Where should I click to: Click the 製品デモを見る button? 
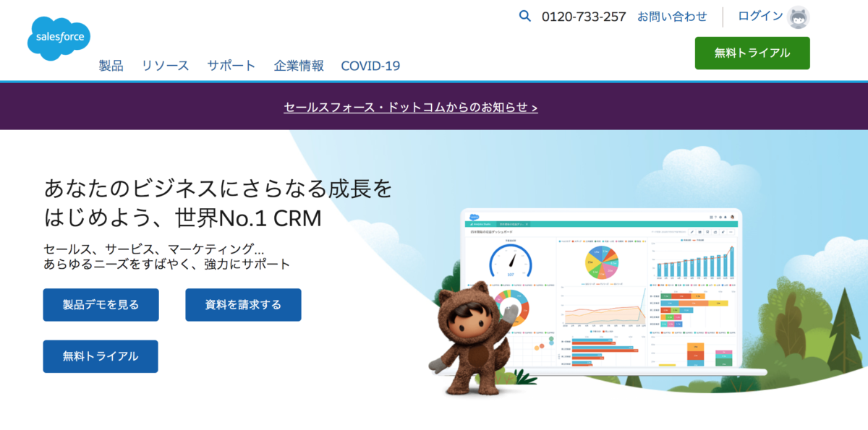(101, 305)
